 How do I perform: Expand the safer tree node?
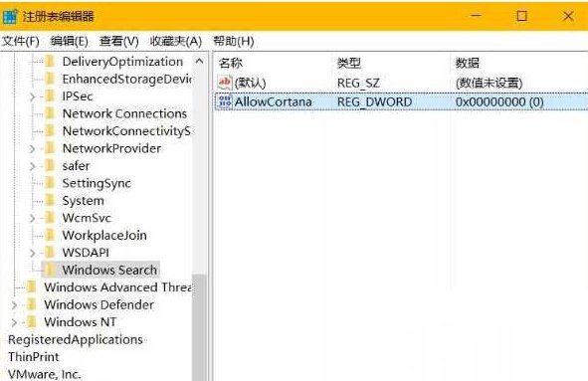coord(32,166)
